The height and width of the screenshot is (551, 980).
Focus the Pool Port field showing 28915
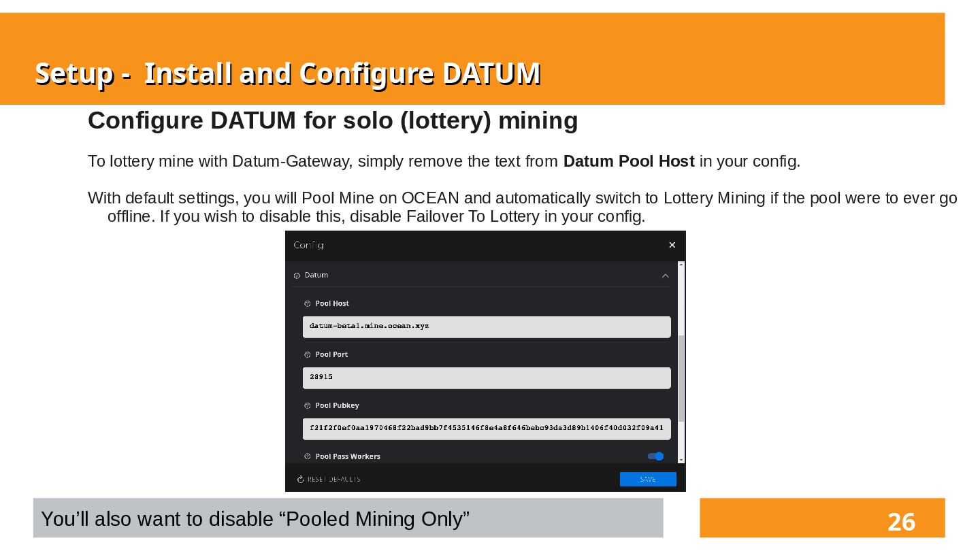(487, 378)
